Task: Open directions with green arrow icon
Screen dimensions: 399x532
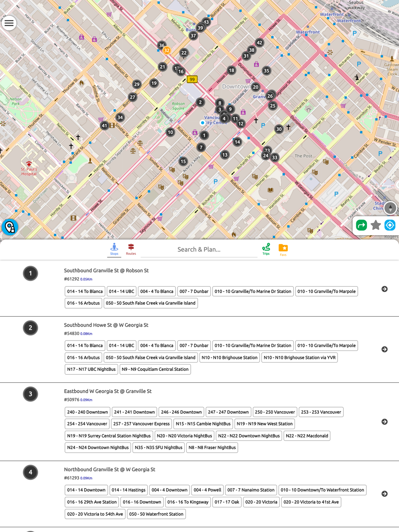Action: coord(361,225)
